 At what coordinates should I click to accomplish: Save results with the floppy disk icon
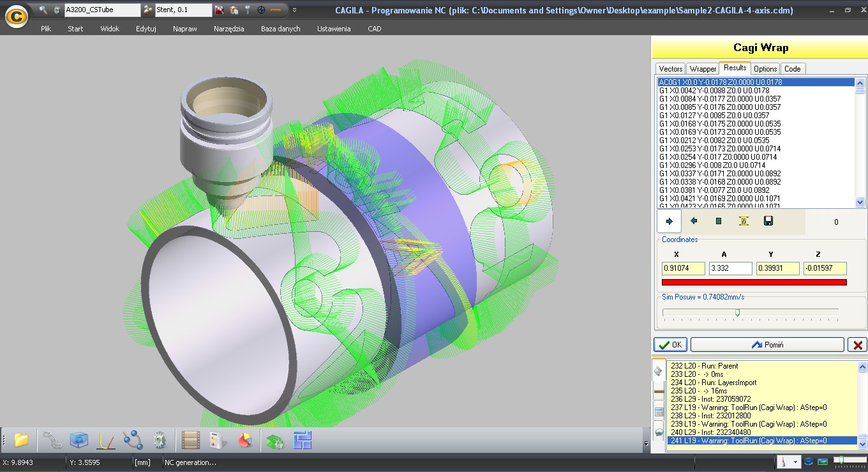click(768, 222)
